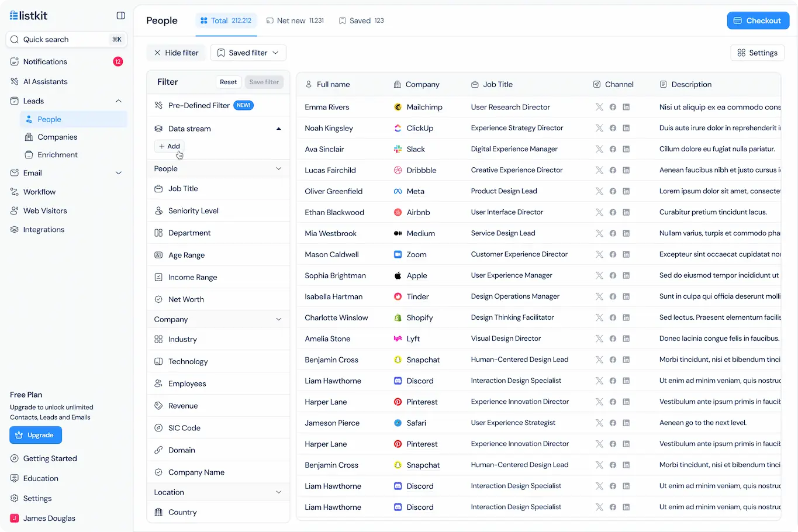Screen dimensions: 798x532
Task: Click the X icon in Emma Rivers row
Action: pos(599,107)
